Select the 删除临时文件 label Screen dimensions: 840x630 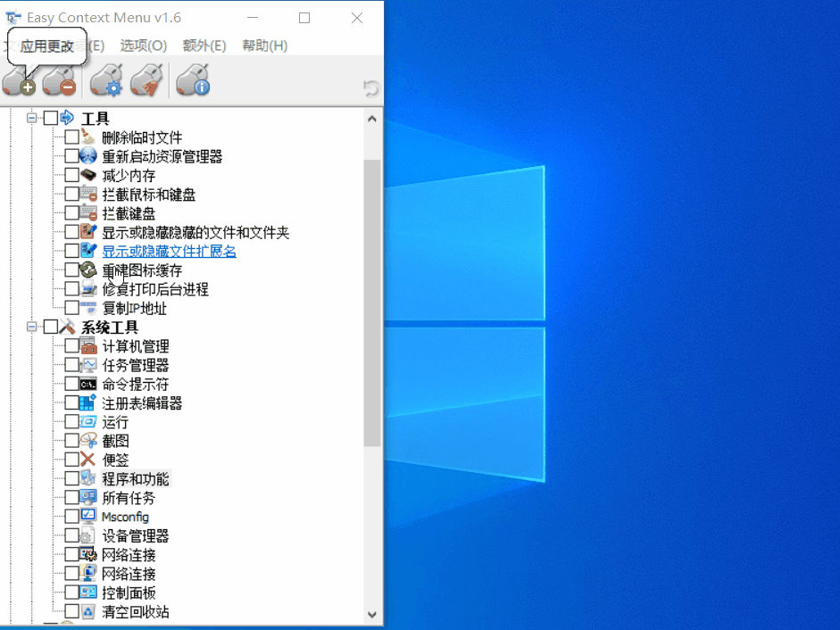(x=142, y=137)
